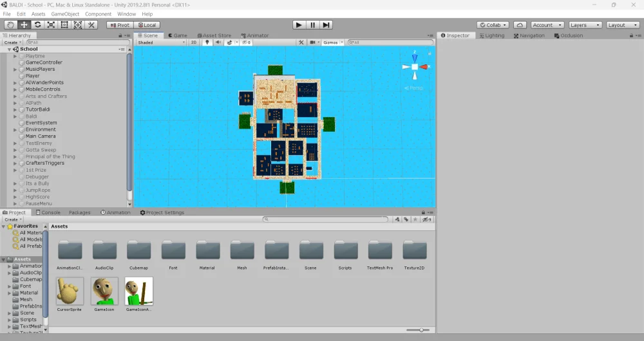Select the custom editor tools icon
The width and height of the screenshot is (644, 341).
pyautogui.click(x=91, y=24)
